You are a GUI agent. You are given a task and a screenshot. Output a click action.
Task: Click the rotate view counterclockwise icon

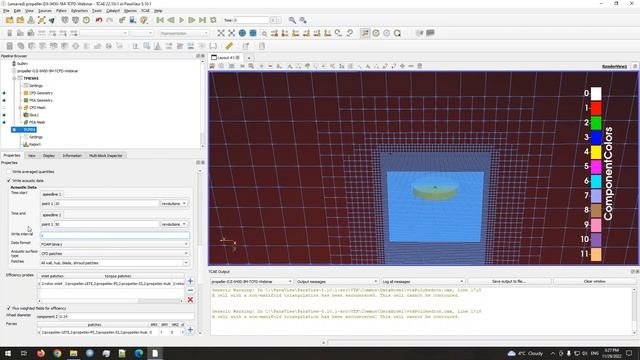click(x=349, y=33)
